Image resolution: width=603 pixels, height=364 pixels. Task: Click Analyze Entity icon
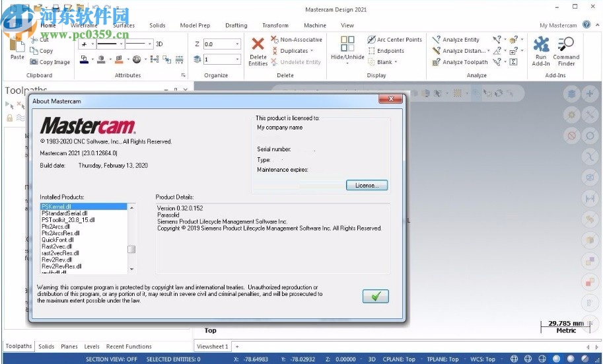point(436,39)
